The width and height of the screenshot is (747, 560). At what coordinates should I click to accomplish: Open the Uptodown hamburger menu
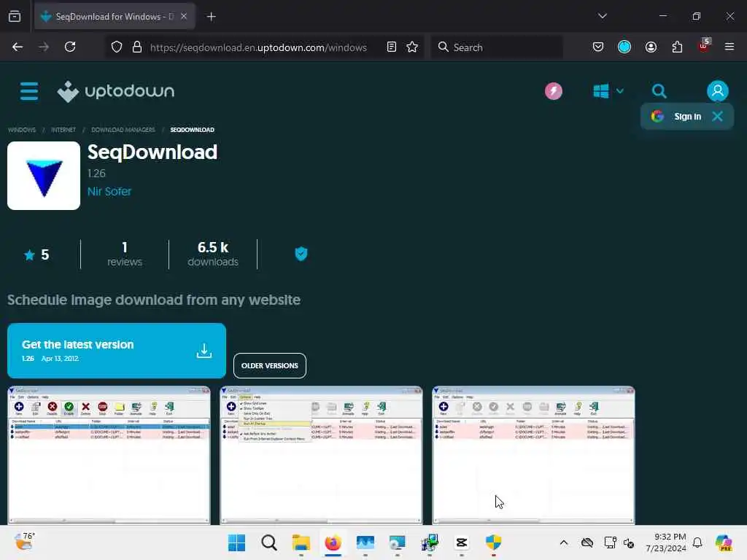(29, 91)
